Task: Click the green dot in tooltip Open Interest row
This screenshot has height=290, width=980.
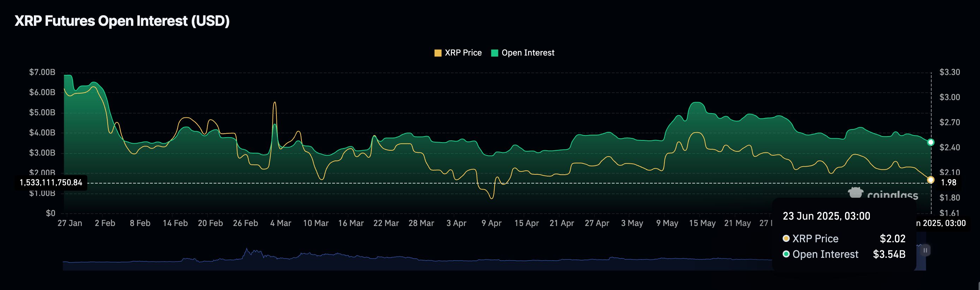Action: (x=786, y=254)
